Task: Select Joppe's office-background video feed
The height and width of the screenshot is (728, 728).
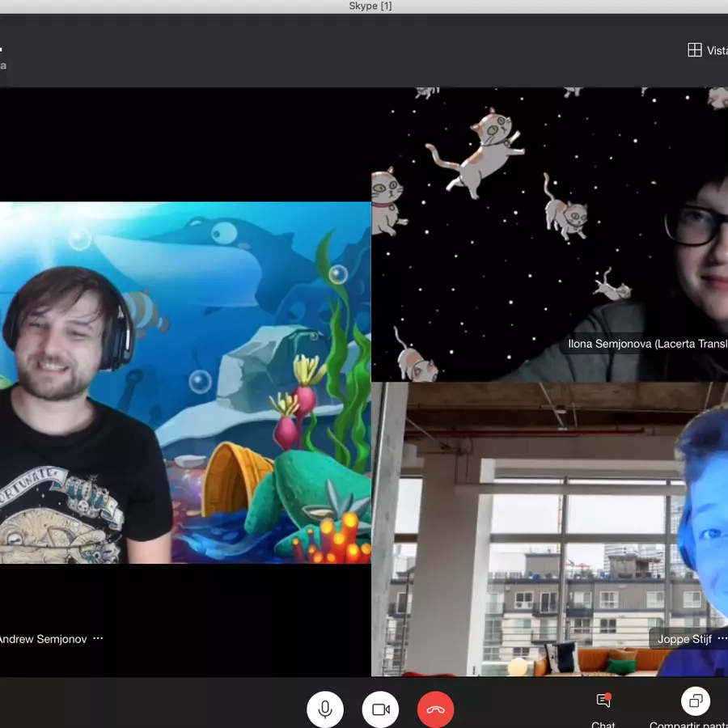Action: point(526,526)
